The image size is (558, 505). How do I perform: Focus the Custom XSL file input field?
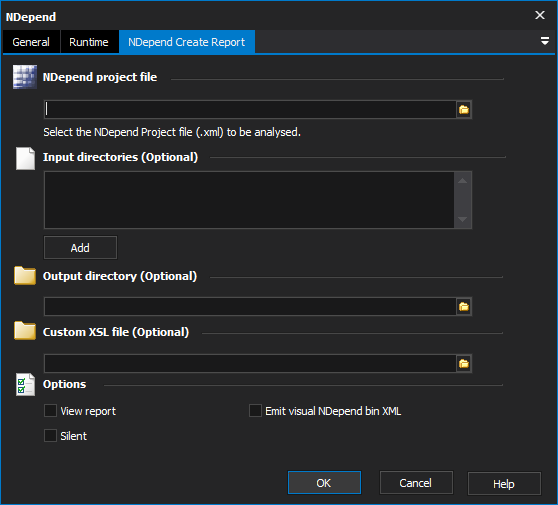(x=250, y=363)
